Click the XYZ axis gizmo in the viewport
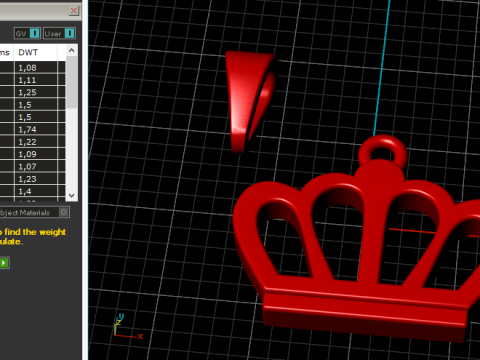The height and width of the screenshot is (360, 480). (127, 327)
